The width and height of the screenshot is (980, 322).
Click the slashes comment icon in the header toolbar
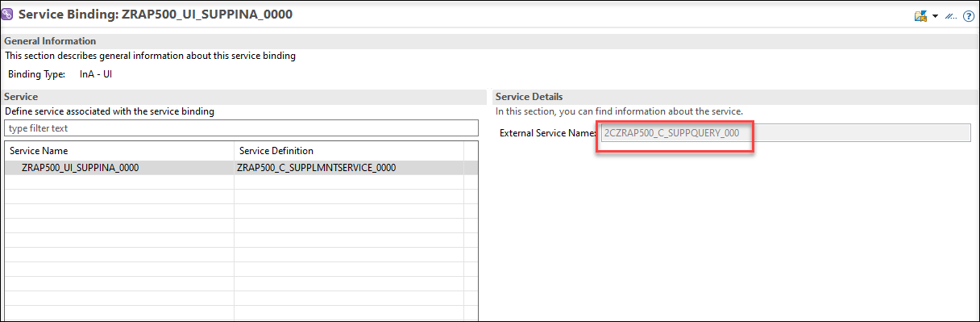coord(952,15)
